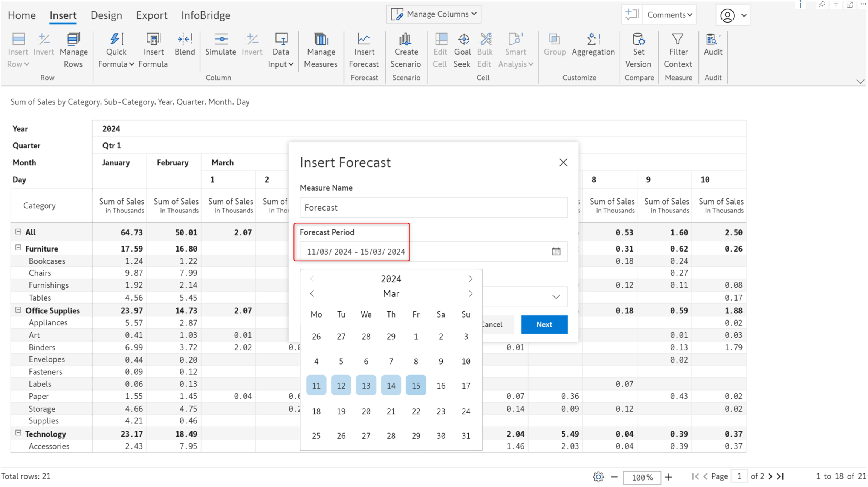Click the Filter Context funnel icon
The width and height of the screenshot is (868, 487).
click(x=677, y=39)
